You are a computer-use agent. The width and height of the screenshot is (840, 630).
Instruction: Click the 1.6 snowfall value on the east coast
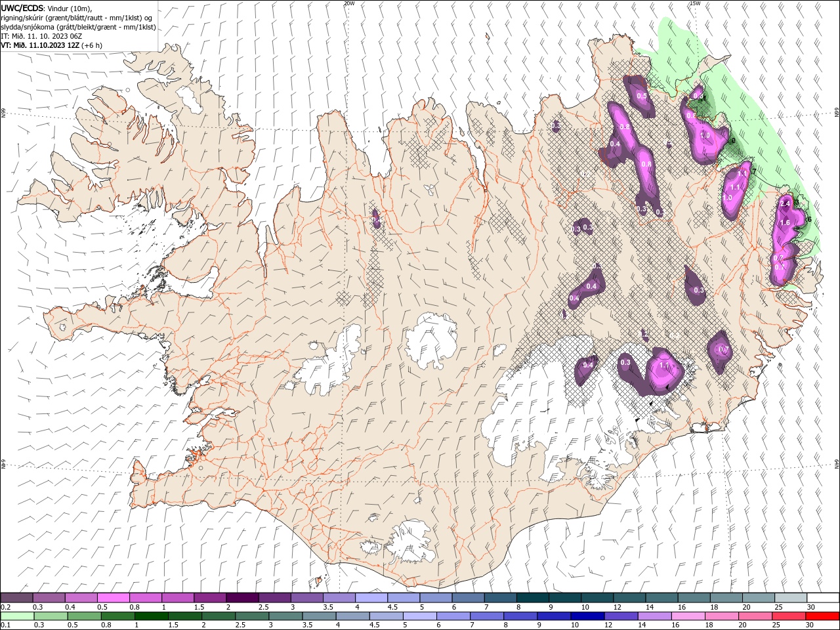[x=785, y=223]
